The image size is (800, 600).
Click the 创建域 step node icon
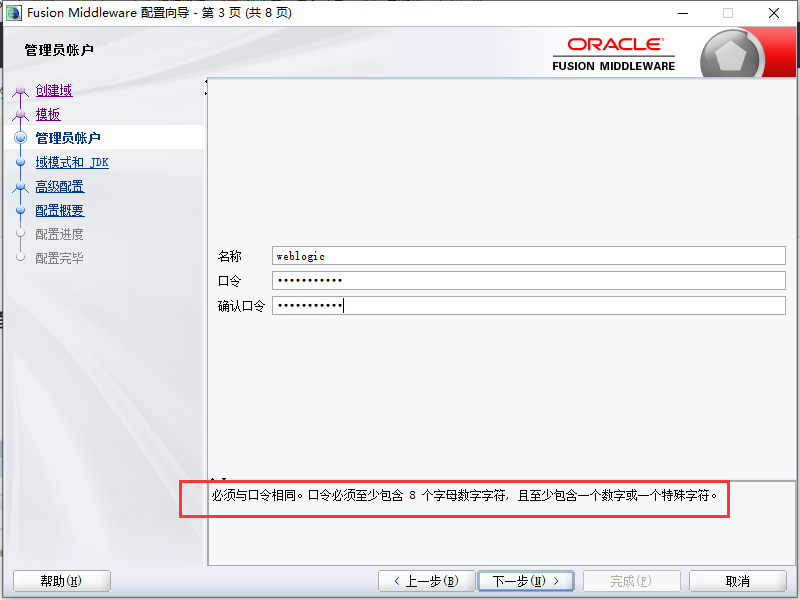click(x=20, y=91)
